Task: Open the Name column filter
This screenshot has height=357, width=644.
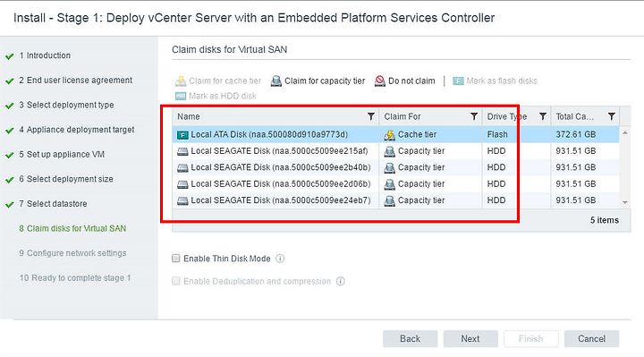Action: (x=371, y=116)
